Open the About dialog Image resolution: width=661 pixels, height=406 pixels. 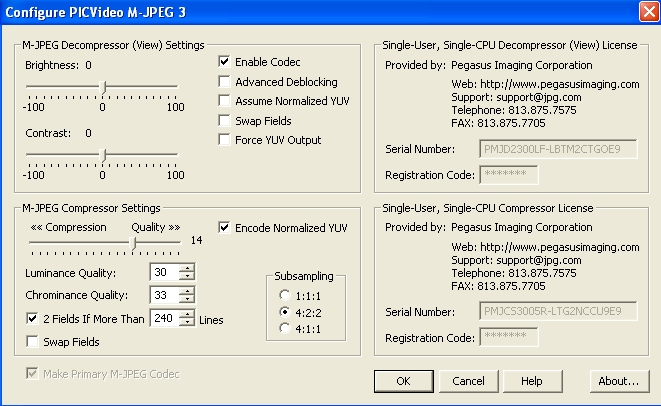[619, 381]
